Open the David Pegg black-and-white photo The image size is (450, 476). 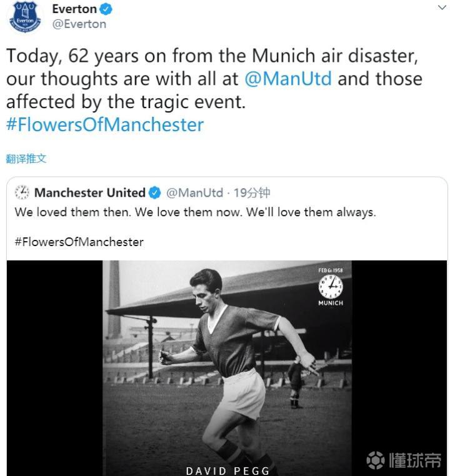pyautogui.click(x=227, y=362)
